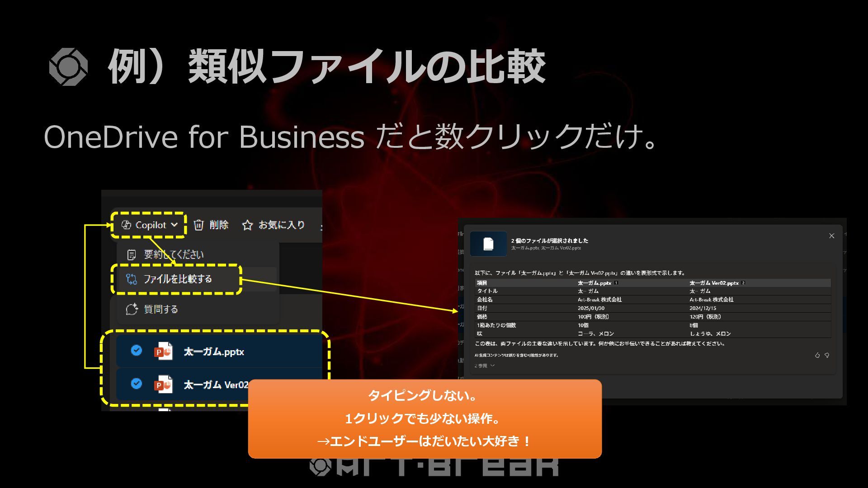The height and width of the screenshot is (488, 868).
Task: Click the thumbs down feedback icon
Action: tap(827, 355)
